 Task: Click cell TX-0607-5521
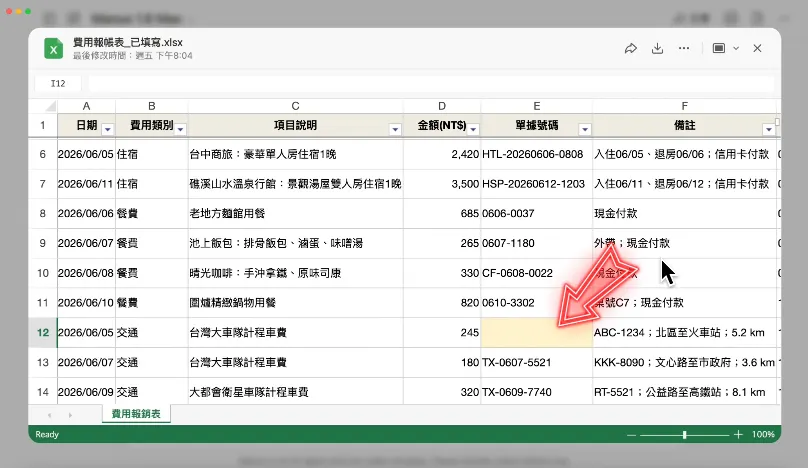536,362
